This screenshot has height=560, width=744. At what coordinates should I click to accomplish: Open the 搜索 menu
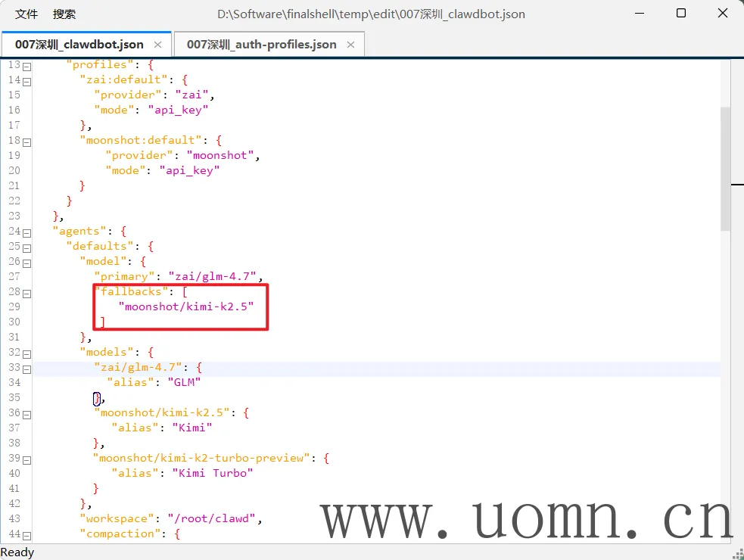[64, 14]
